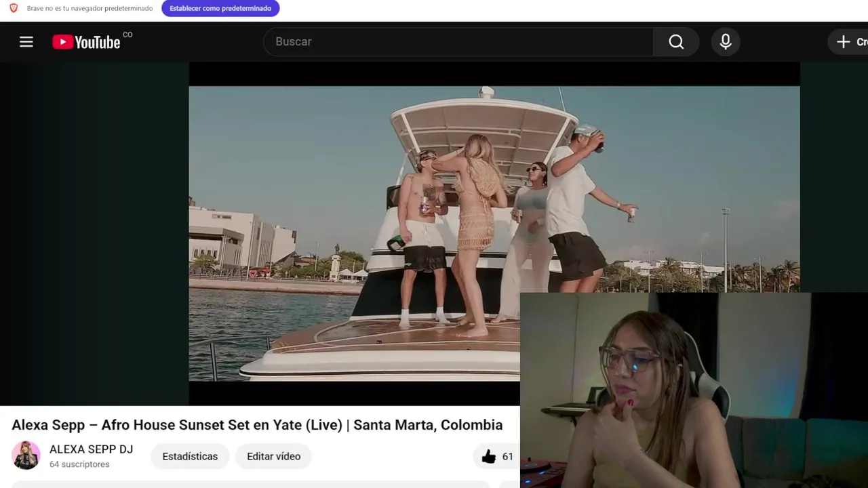Click the Brave lion shield icon
The image size is (868, 488).
pos(14,8)
